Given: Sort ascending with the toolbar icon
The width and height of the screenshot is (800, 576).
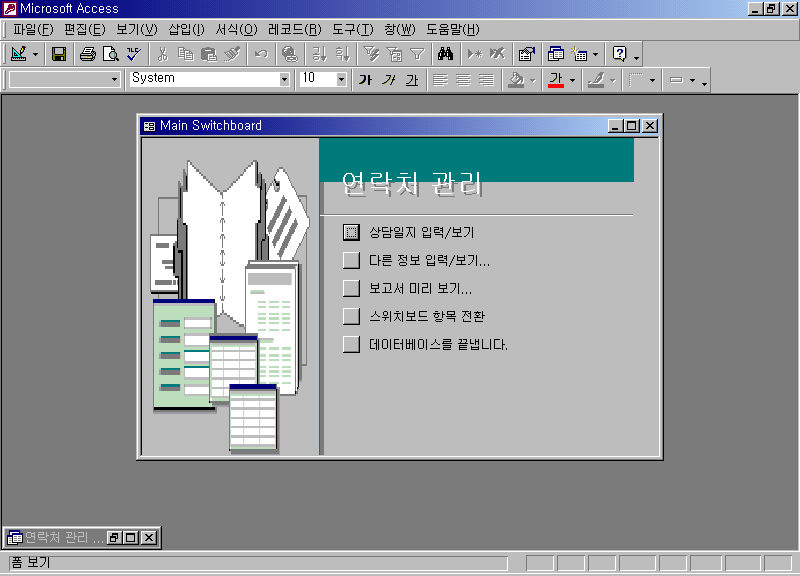Looking at the screenshot, I should click(319, 54).
